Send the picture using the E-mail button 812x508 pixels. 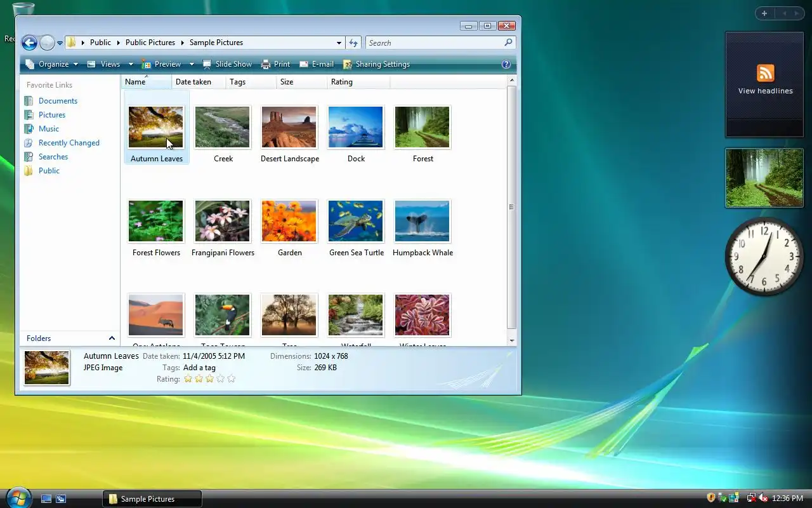tap(317, 64)
